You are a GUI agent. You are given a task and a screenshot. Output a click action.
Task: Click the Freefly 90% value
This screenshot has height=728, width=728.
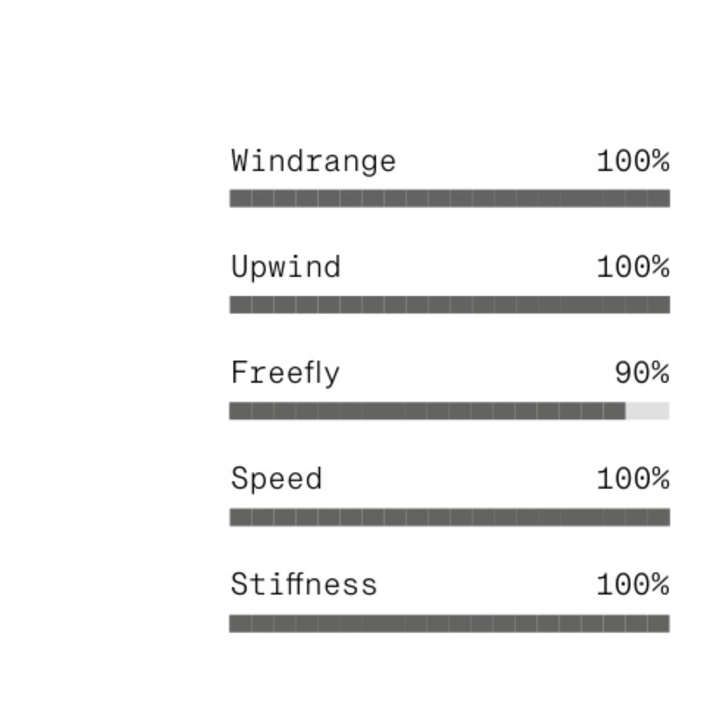641,372
